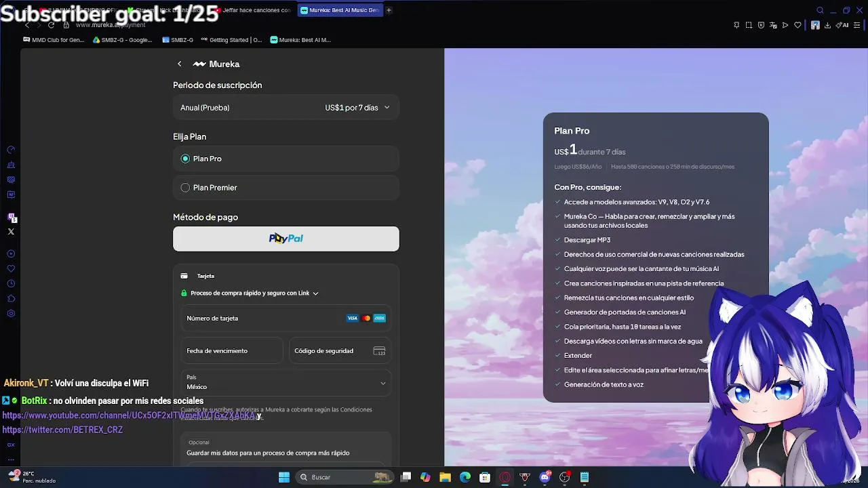The image size is (868, 488).
Task: Open the Twitter BETREX_CRZ link in chat
Action: click(62, 430)
